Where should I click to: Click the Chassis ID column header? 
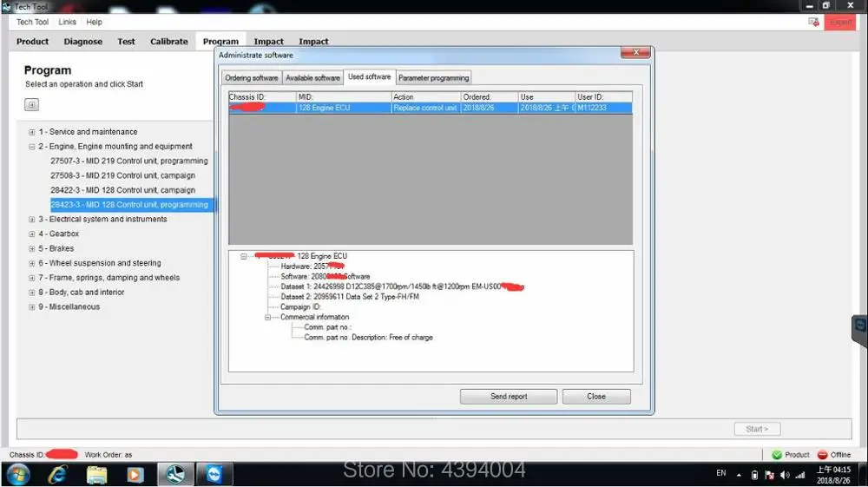(x=262, y=97)
